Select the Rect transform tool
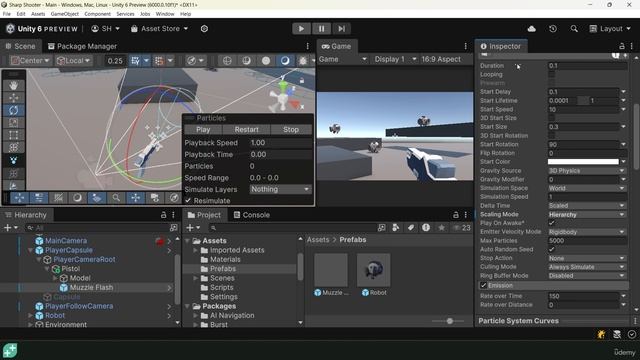Screen dimensions: 640x360 coord(13,135)
